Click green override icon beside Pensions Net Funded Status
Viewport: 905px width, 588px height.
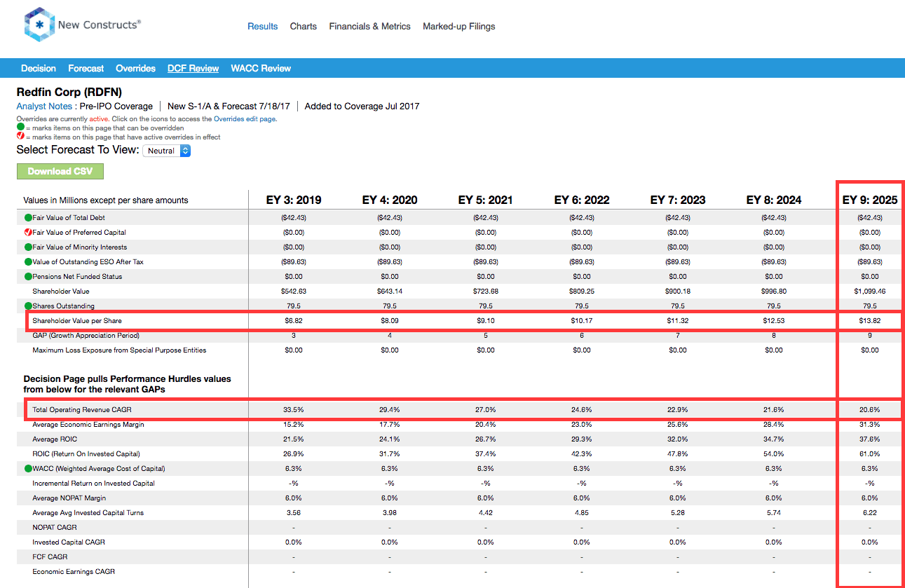[28, 276]
